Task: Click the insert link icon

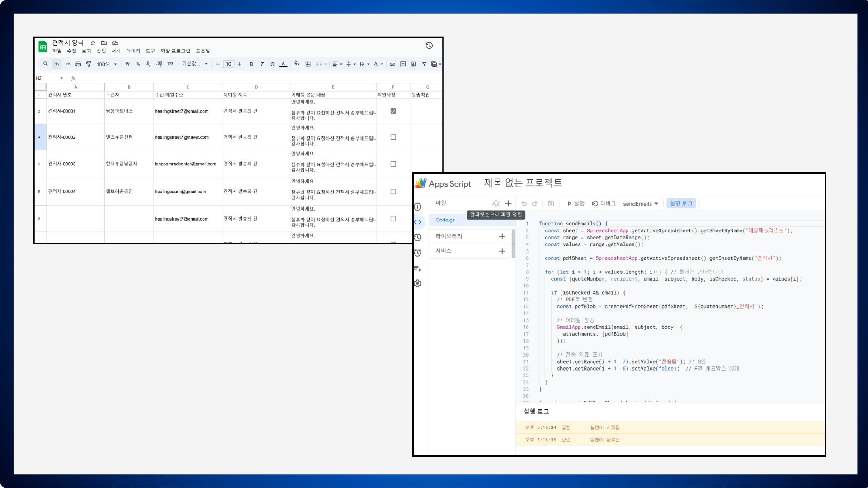Action: [392, 64]
